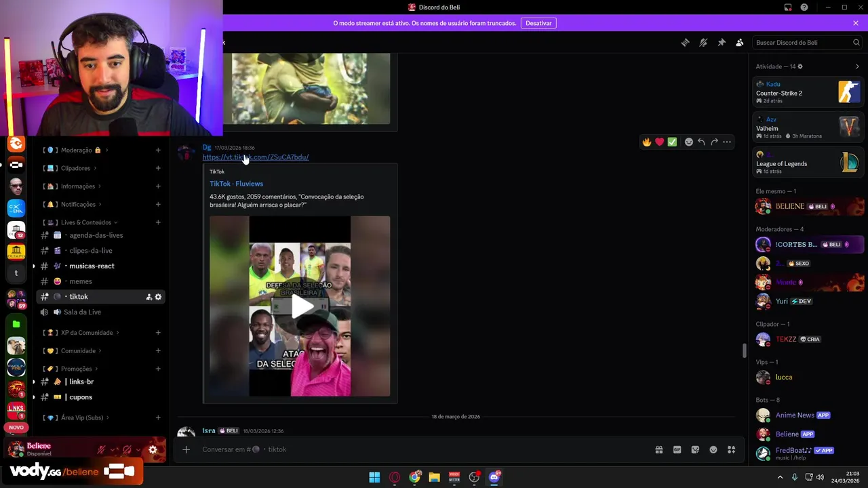Click invite people icon on tiktok channel

click(x=149, y=297)
